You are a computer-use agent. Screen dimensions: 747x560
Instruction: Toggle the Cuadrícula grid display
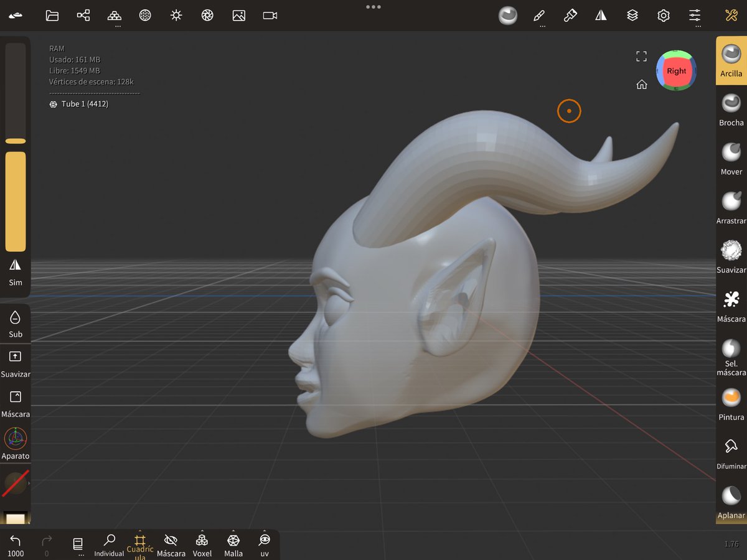[140, 546]
